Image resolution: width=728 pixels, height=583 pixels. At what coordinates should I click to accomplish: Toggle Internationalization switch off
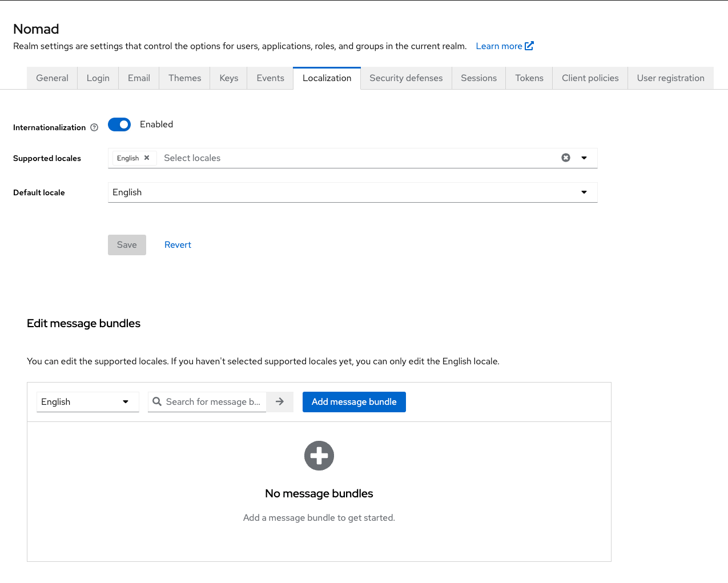pyautogui.click(x=119, y=124)
